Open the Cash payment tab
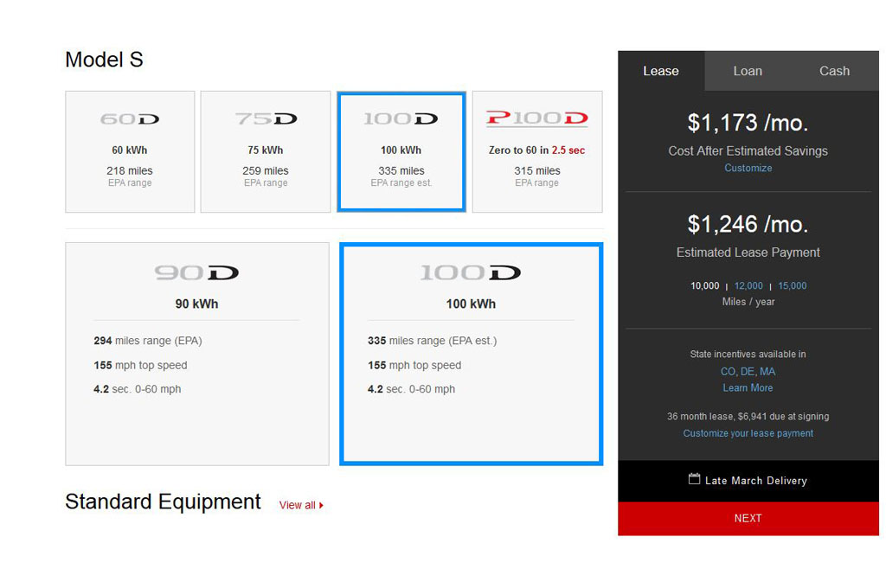 tap(834, 71)
